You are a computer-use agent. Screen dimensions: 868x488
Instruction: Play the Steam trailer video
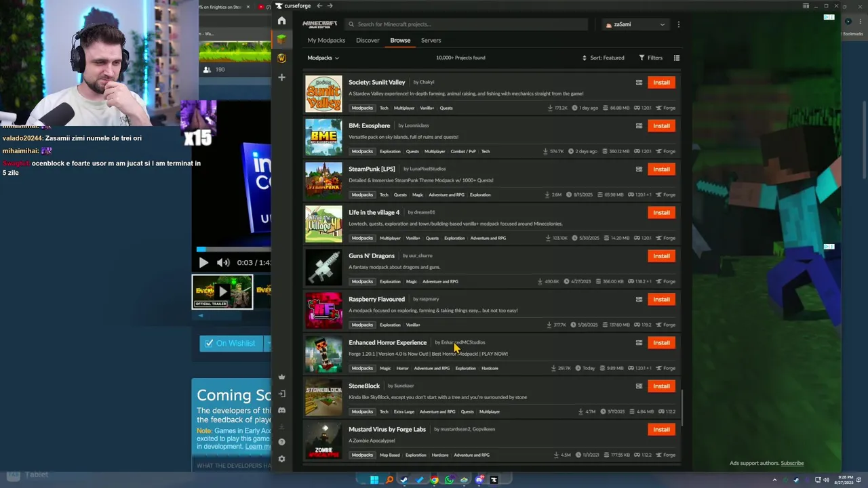tap(203, 262)
